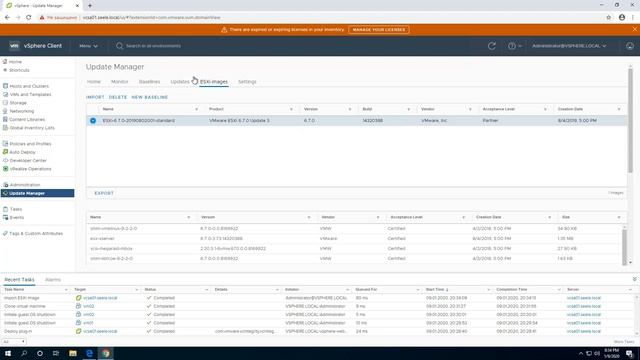Image resolution: width=640 pixels, height=360 pixels.
Task: Click the taskbar search icon
Action: click(x=24, y=353)
